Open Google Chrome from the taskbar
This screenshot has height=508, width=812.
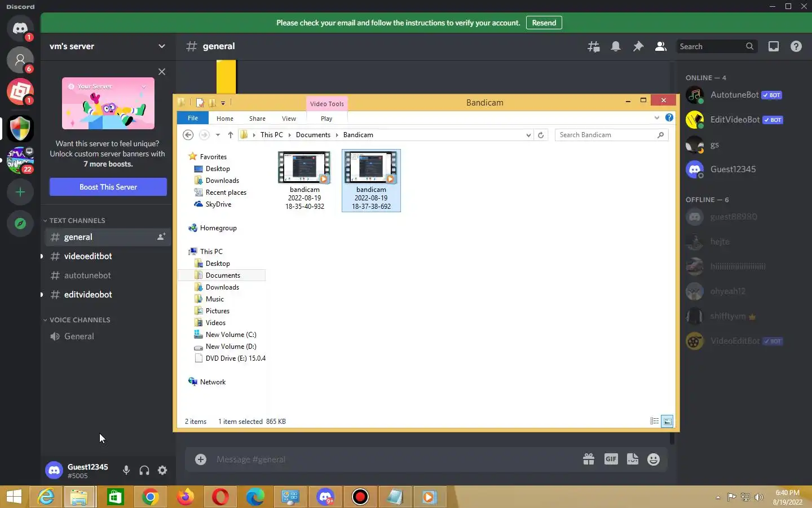tap(150, 497)
